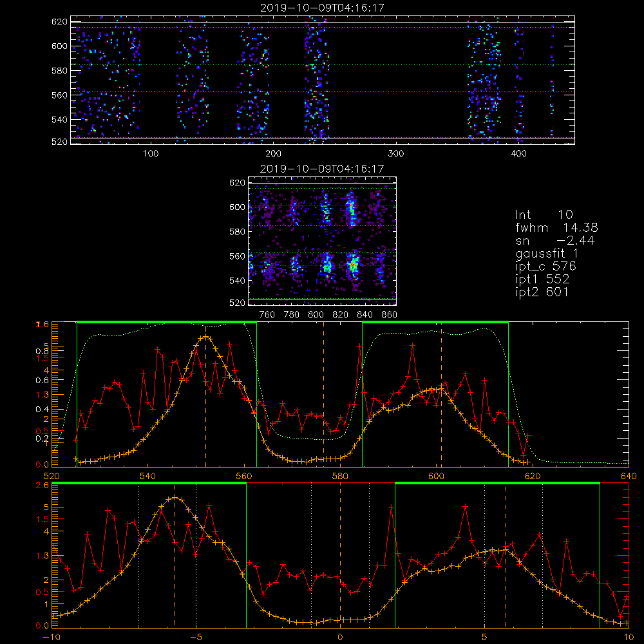Click the timestamp title above the top wide image
Image resolution: width=644 pixels, height=644 pixels.
(x=322, y=7)
